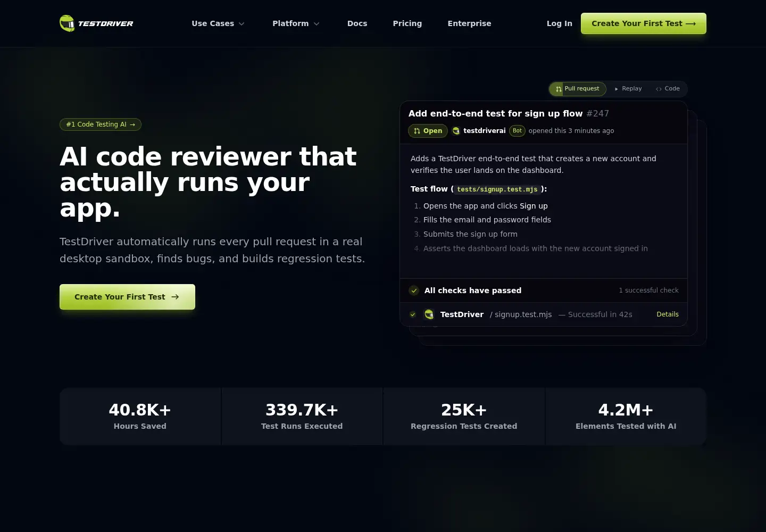The width and height of the screenshot is (766, 532).
Task: Click the TESTDRIVER wordmark in header
Action: click(105, 23)
